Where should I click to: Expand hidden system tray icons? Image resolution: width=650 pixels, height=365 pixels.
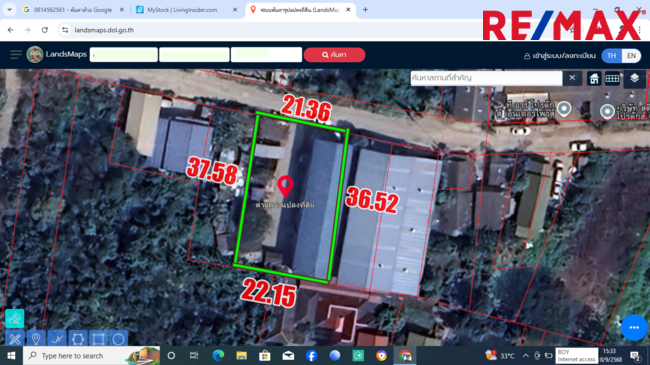pos(526,356)
